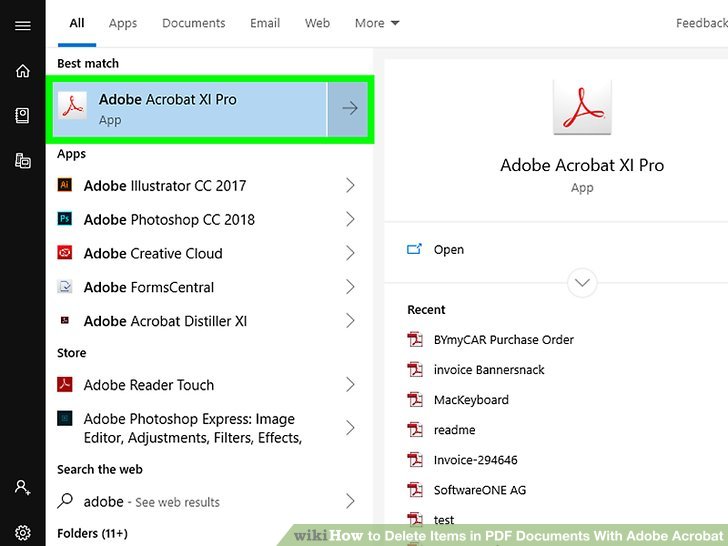The height and width of the screenshot is (546, 728).
Task: Switch to the Web tab
Action: tap(317, 23)
